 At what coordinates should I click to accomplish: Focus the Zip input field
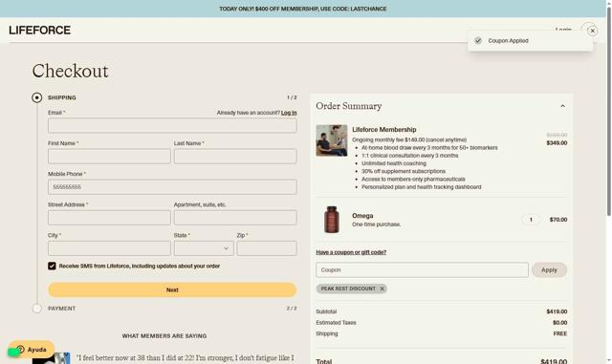(267, 248)
